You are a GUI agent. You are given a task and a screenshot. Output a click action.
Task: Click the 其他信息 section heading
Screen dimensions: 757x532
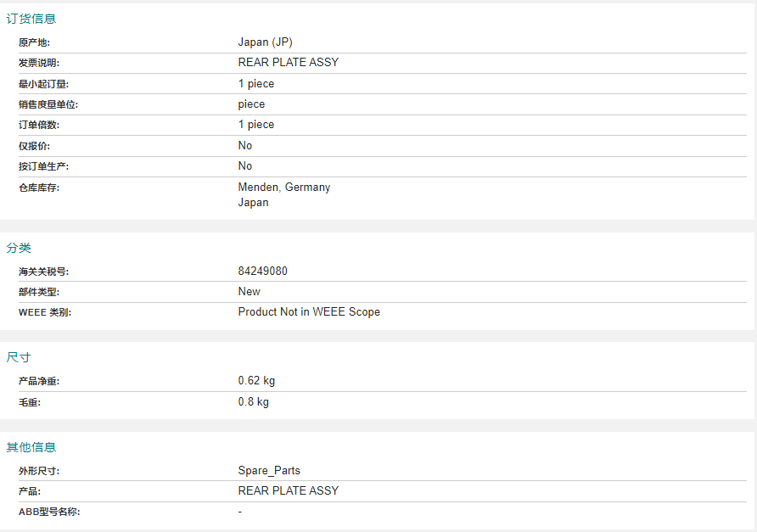31,447
